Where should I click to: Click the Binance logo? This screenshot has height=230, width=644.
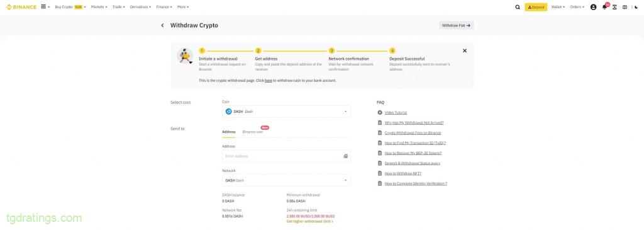pos(21,7)
